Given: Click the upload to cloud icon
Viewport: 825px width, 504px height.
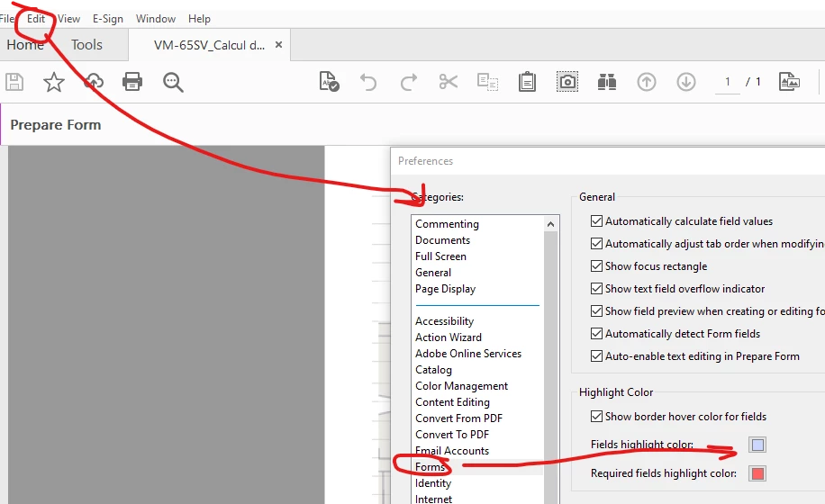Looking at the screenshot, I should 94,82.
